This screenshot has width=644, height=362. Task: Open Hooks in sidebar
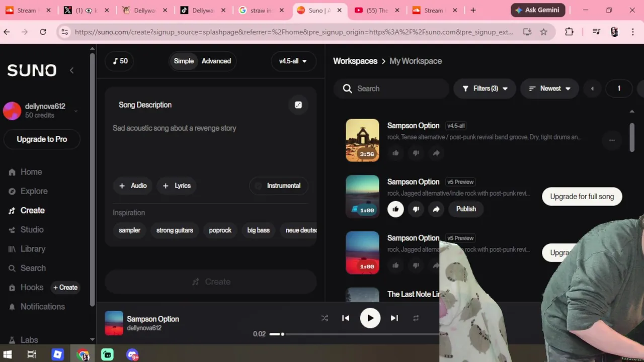coord(26,288)
